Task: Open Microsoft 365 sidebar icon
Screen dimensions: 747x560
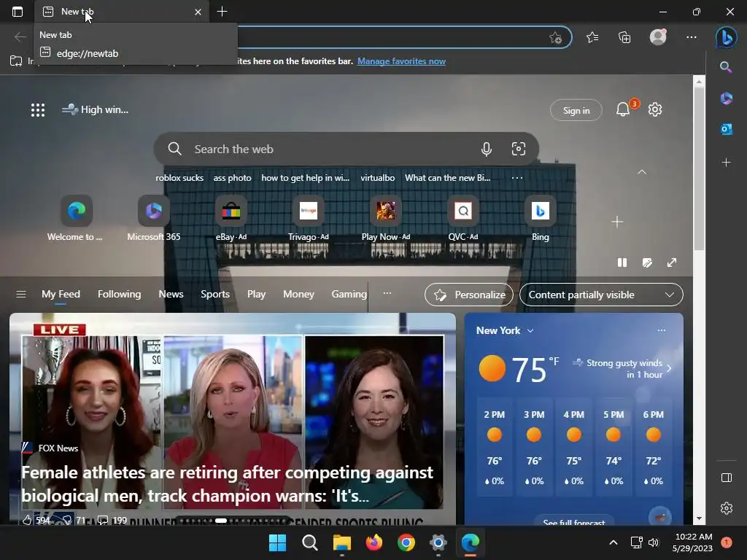Action: tap(727, 98)
